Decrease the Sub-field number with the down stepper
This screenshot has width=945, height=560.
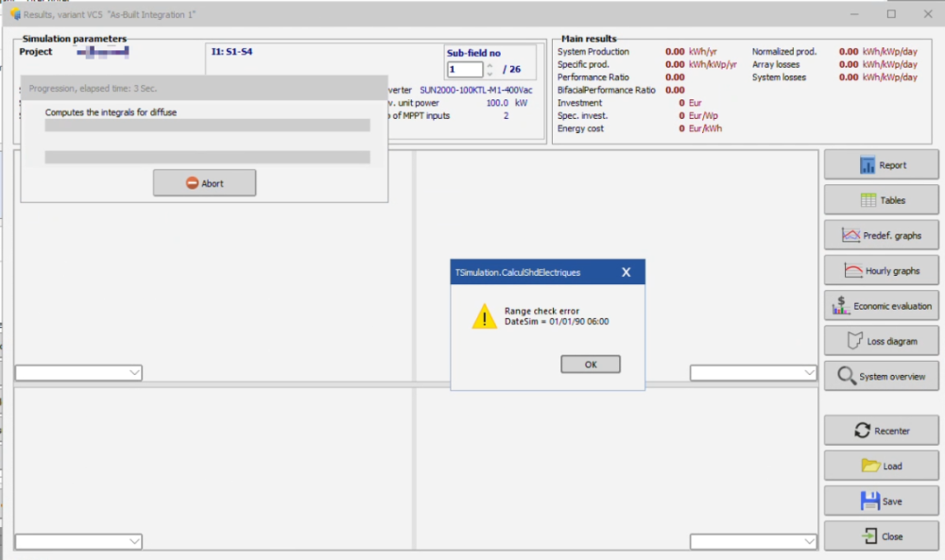[490, 74]
